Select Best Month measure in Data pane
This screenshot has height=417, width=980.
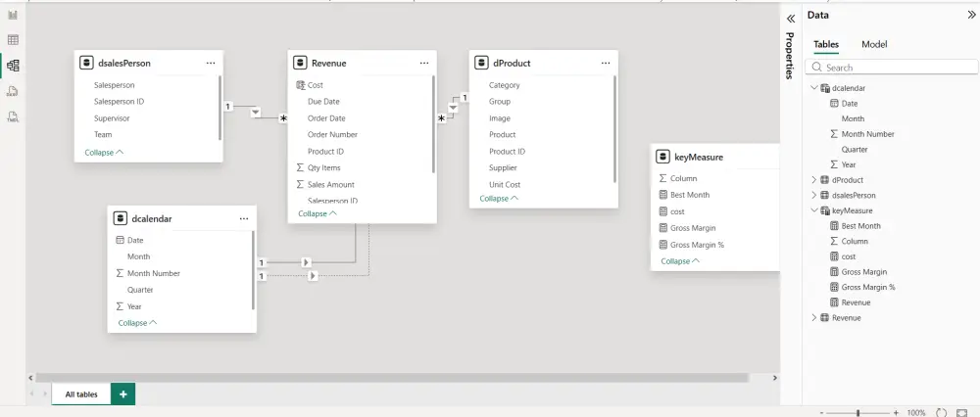860,226
